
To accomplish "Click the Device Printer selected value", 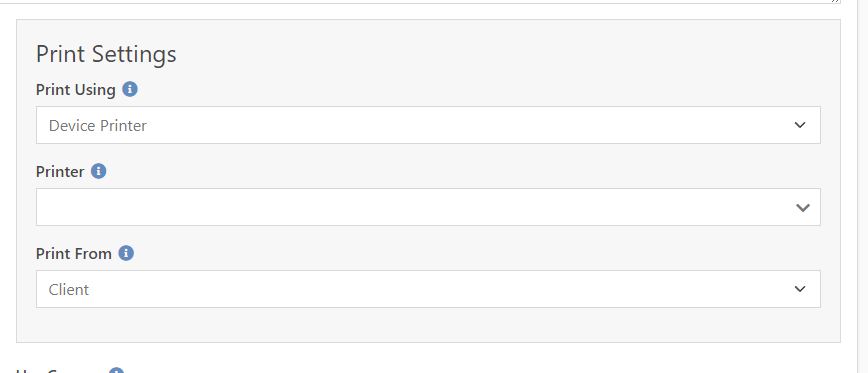I will coord(98,126).
